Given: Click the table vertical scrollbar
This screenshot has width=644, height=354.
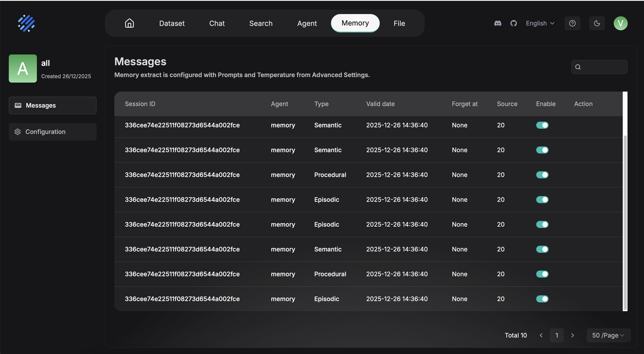Looking at the screenshot, I should (x=625, y=222).
